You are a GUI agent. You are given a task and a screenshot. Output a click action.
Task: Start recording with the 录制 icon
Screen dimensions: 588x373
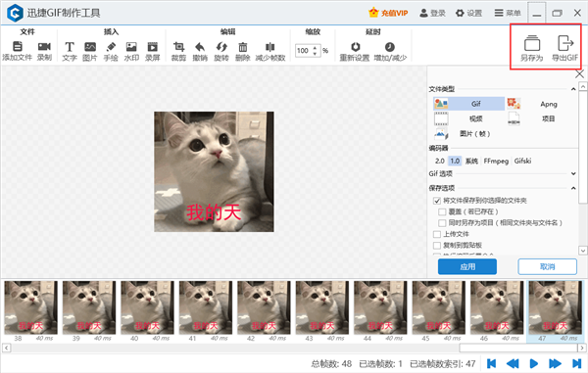point(44,46)
